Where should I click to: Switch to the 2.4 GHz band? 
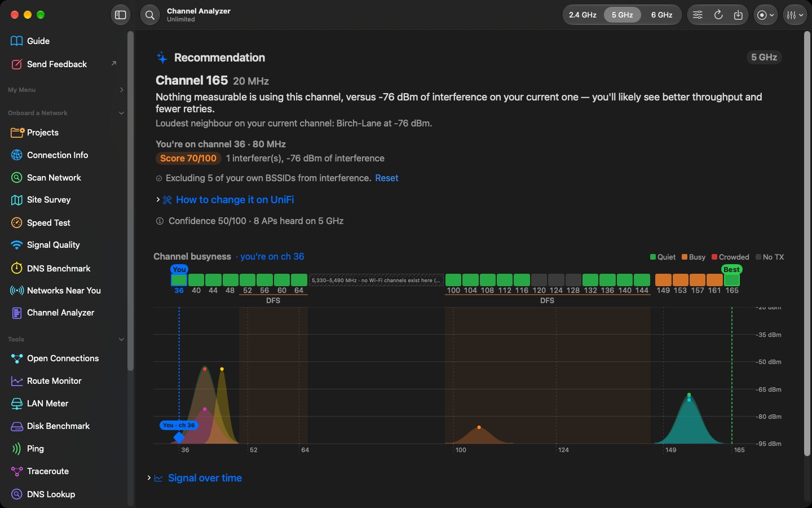[x=582, y=15]
